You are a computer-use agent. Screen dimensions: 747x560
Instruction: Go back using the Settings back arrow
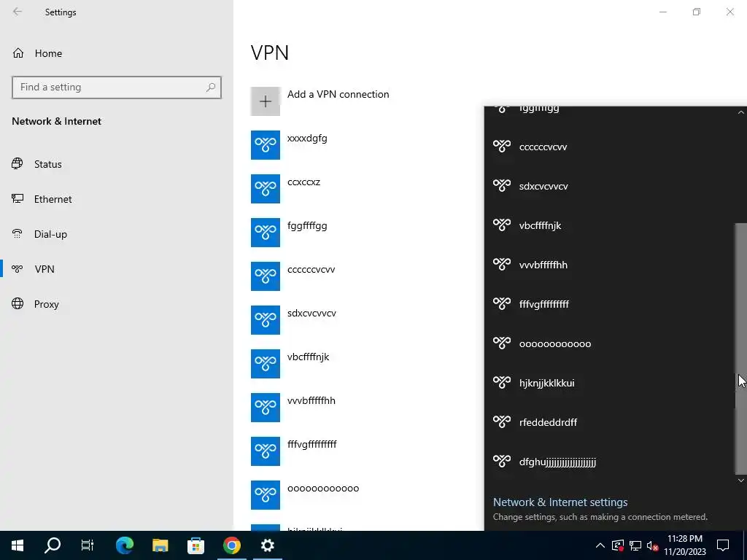pyautogui.click(x=18, y=12)
